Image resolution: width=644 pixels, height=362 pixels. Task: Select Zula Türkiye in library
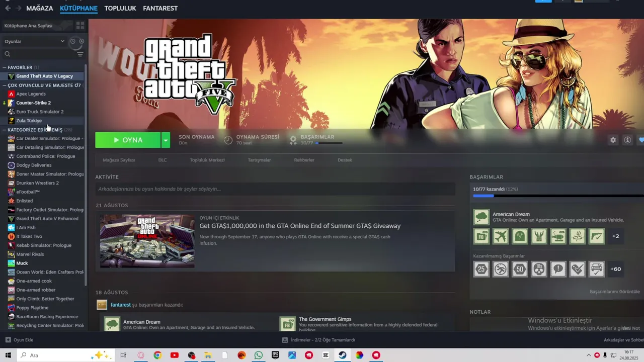point(29,121)
